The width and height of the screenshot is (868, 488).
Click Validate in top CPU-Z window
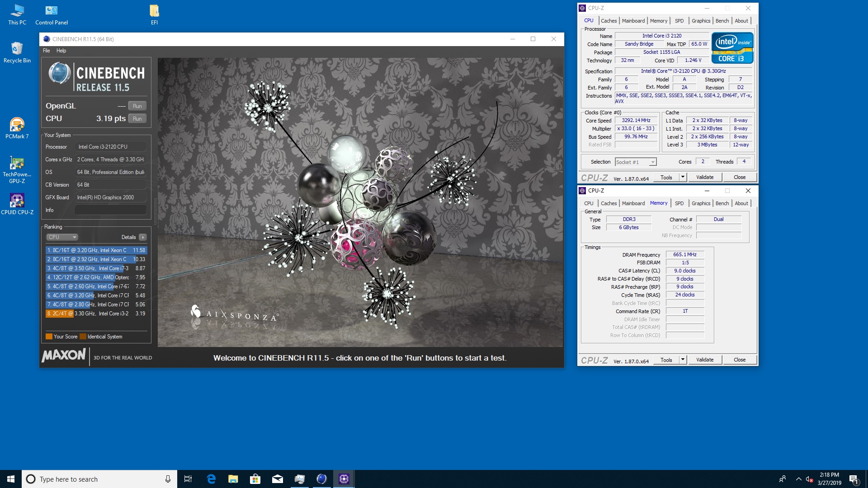pyautogui.click(x=705, y=178)
